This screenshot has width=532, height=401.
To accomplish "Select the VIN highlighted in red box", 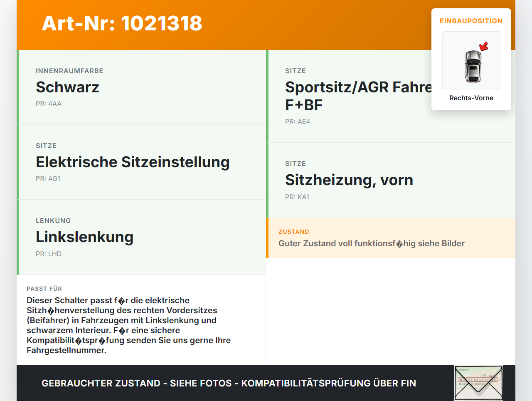I will (478, 379).
